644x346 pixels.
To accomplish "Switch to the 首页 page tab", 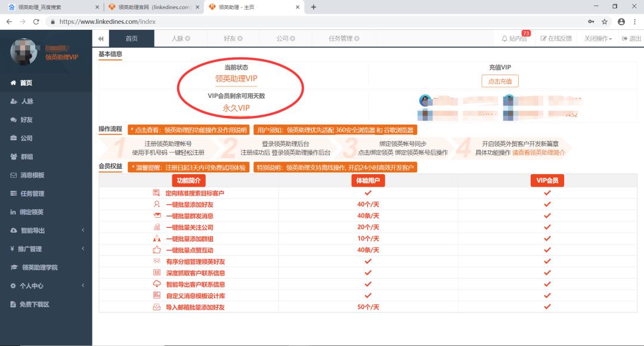I will [131, 39].
